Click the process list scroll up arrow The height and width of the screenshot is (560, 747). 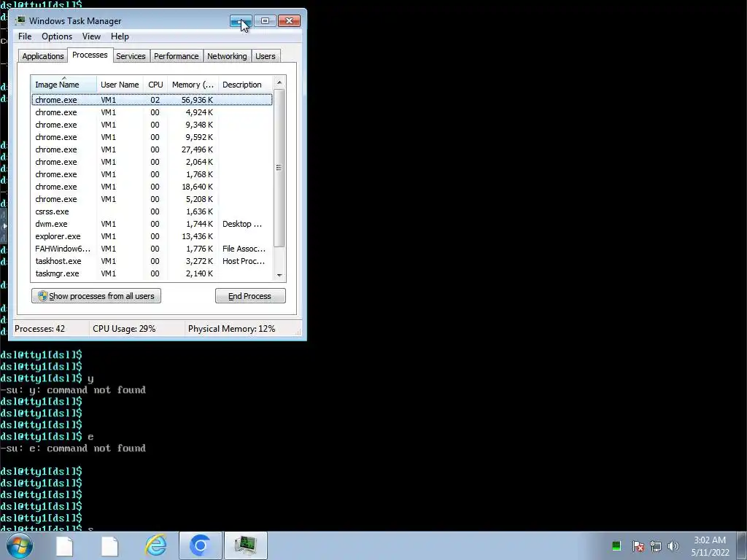click(x=279, y=82)
